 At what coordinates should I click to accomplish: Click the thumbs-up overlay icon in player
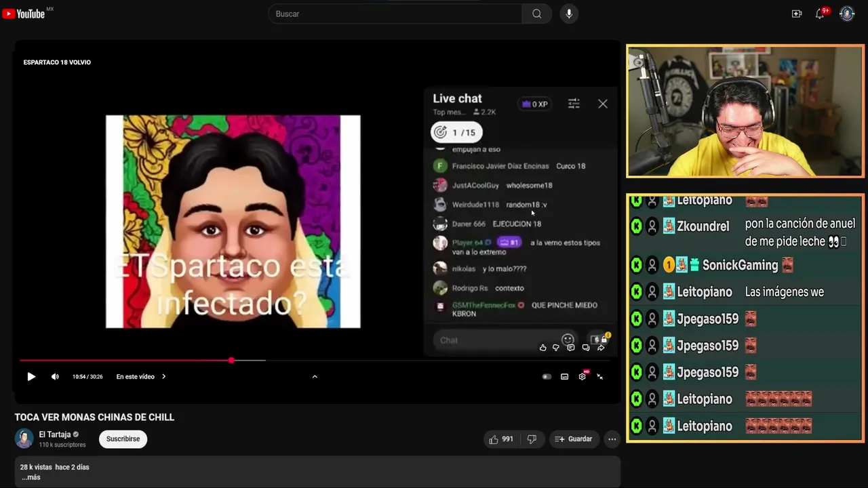click(542, 348)
